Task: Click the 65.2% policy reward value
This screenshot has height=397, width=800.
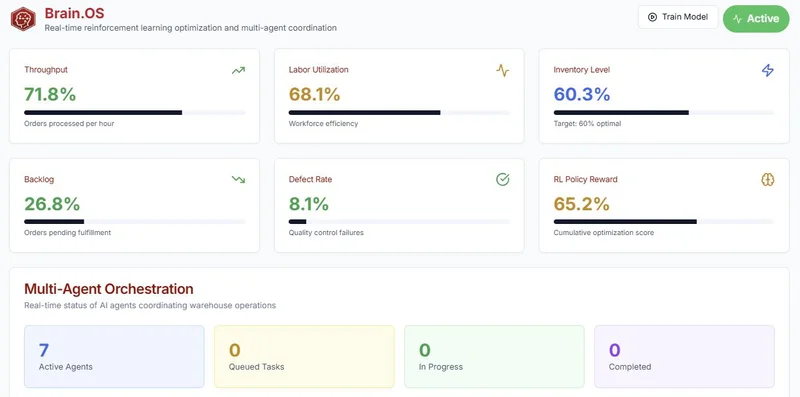Action: coord(582,204)
